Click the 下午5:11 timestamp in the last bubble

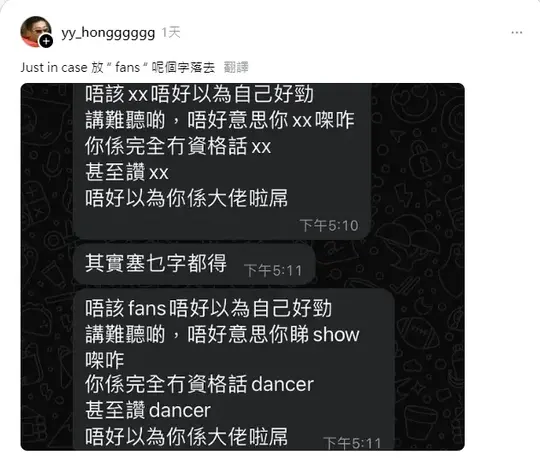[352, 443]
